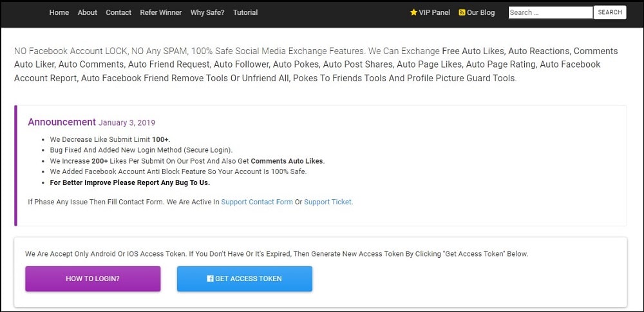Open the Support Ticket link
The image size is (644, 312).
tap(328, 202)
